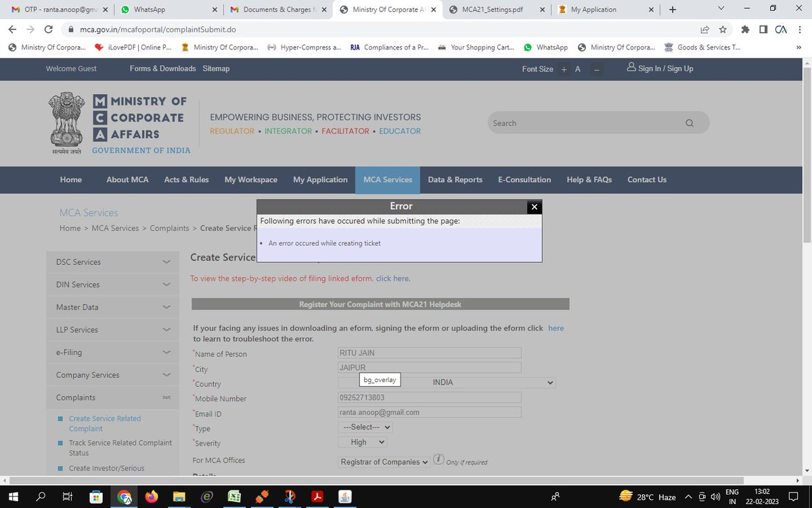This screenshot has height=508, width=812.
Task: Open the Data & Reports navigation menu
Action: [x=455, y=179]
